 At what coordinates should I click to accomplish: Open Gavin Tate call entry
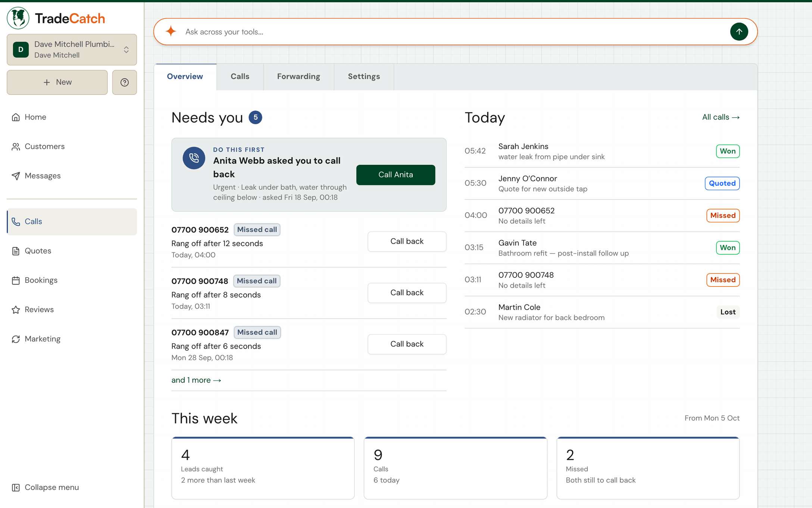[x=602, y=248]
